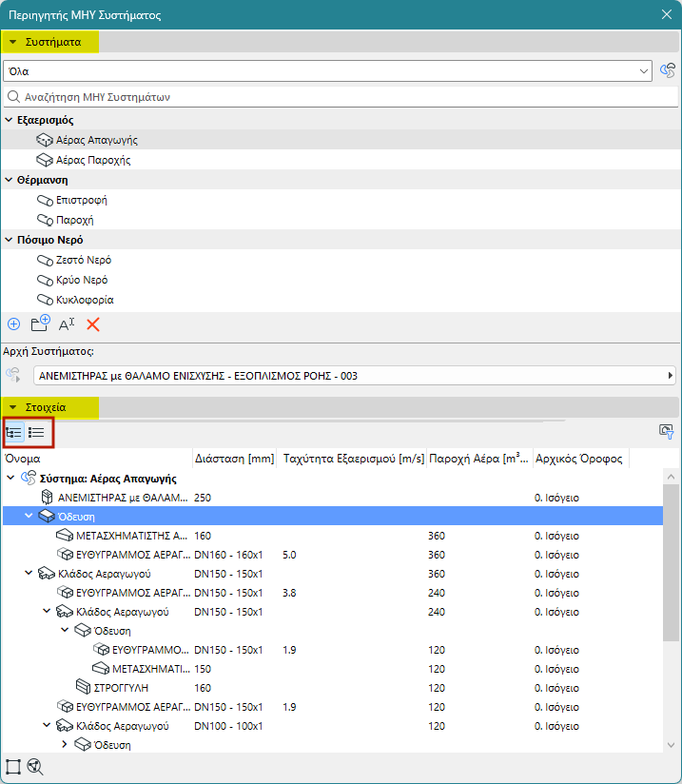Focus the Αναζήτηση ΜΗΥ Συστημάτων search field
Viewport: 682px width, 784px height.
pyautogui.click(x=341, y=97)
